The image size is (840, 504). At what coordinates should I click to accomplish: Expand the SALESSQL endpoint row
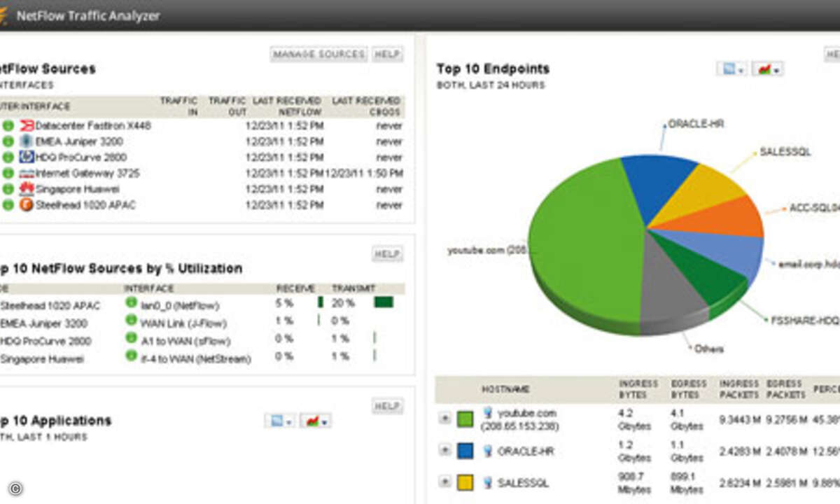click(x=444, y=481)
